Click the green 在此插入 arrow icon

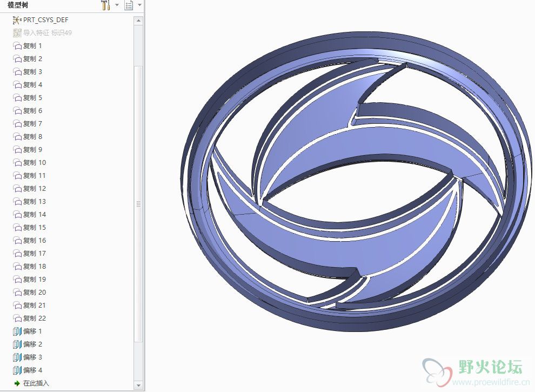point(17,383)
